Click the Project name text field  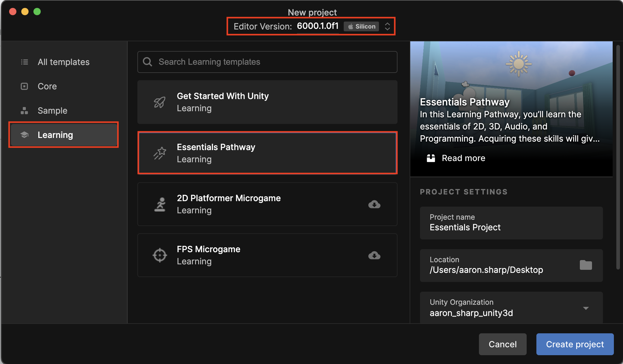[511, 223]
